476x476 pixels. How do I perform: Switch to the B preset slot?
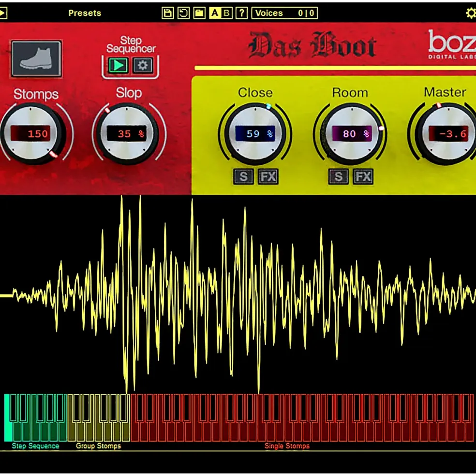coord(226,13)
